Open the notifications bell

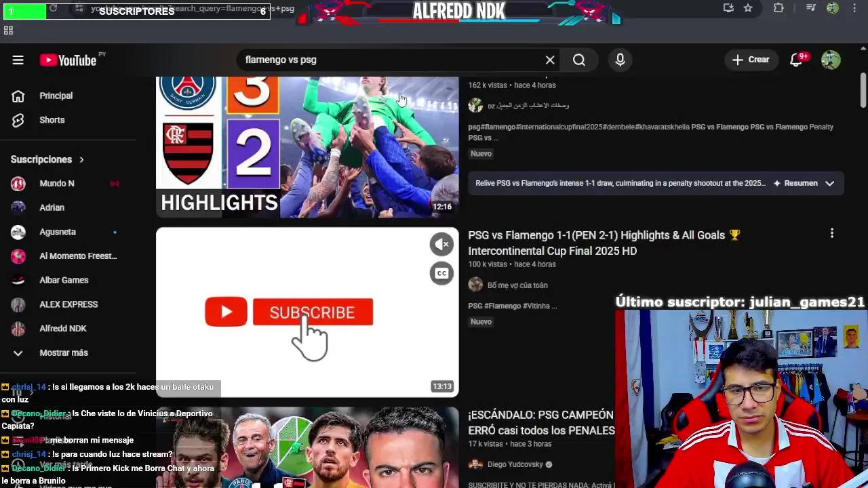coord(797,60)
